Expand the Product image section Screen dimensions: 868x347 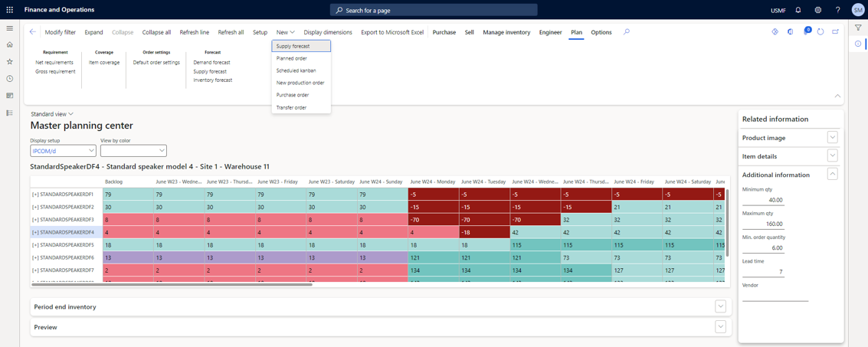coord(833,137)
